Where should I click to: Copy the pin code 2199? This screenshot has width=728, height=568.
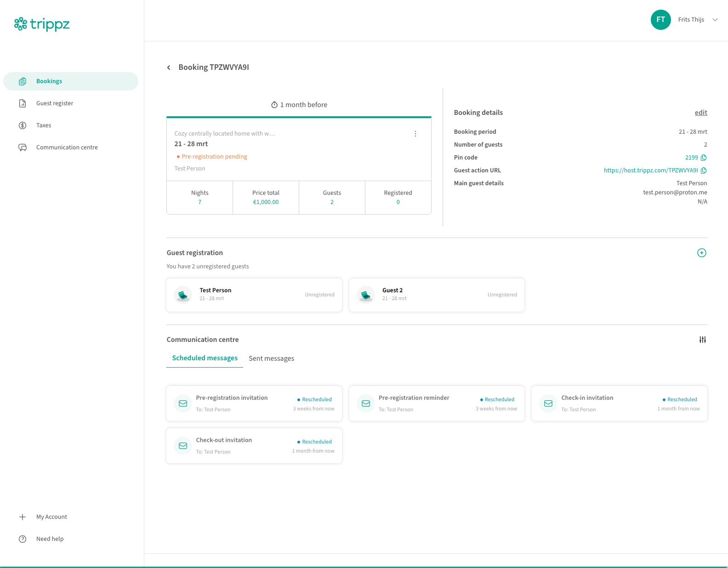coord(704,158)
